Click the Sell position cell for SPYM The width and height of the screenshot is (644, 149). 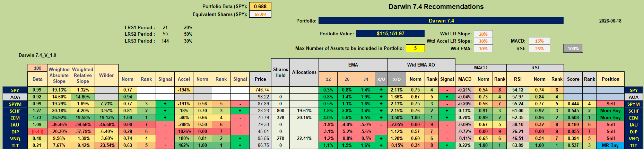(x=610, y=104)
